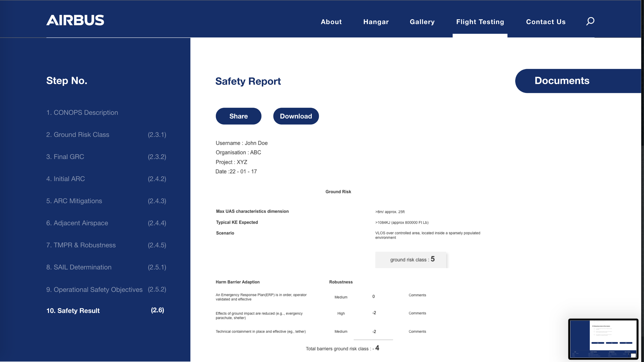Click the page preview thumbnail
The height and width of the screenshot is (362, 644).
coord(603,339)
